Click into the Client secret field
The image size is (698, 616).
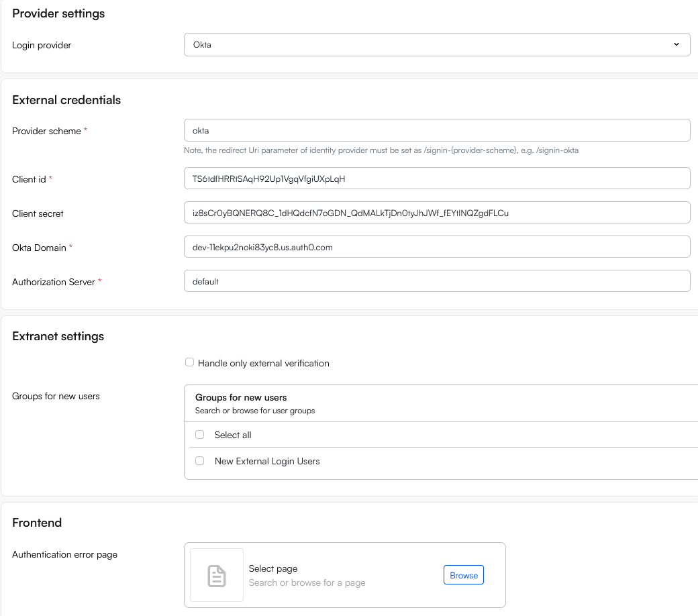[436, 213]
